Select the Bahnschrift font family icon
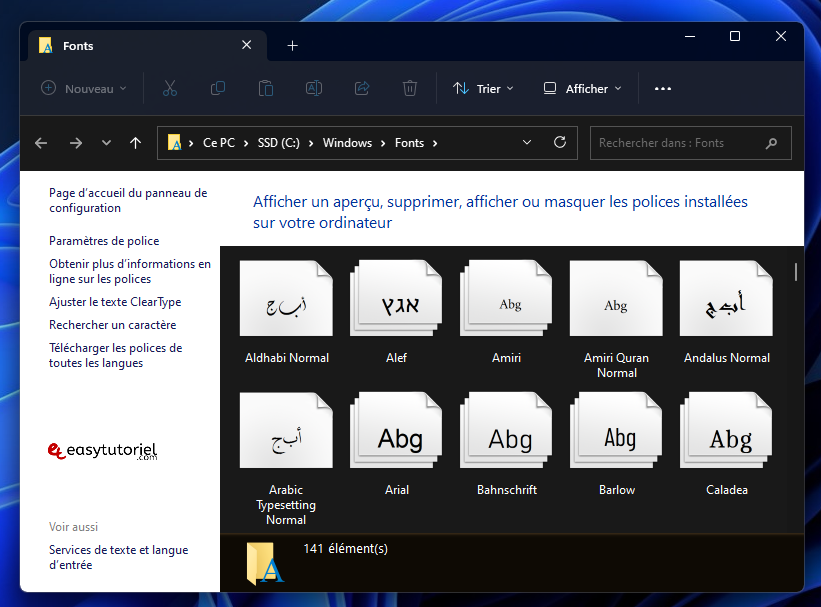The image size is (821, 607). pyautogui.click(x=506, y=431)
